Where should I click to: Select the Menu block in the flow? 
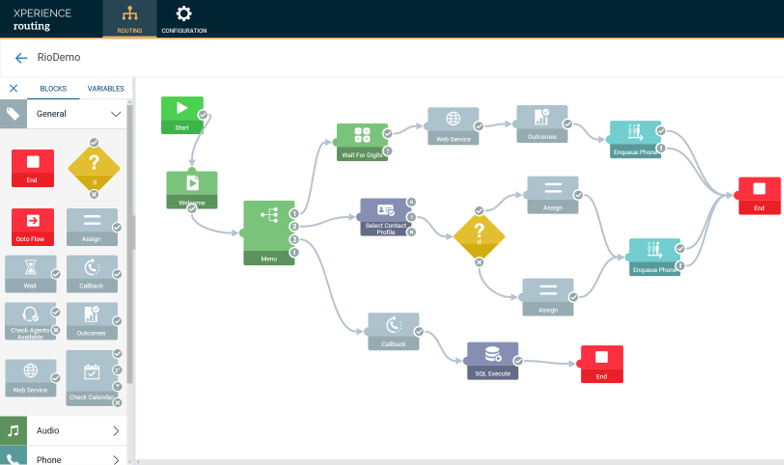point(268,232)
